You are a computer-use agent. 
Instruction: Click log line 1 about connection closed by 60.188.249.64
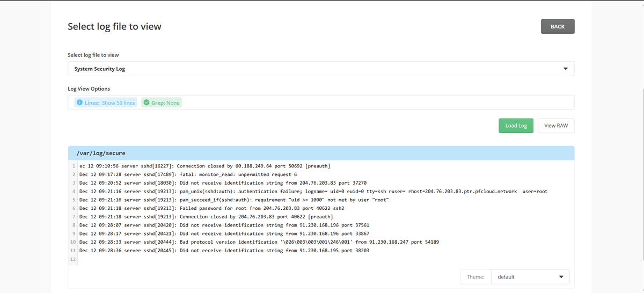click(x=204, y=166)
